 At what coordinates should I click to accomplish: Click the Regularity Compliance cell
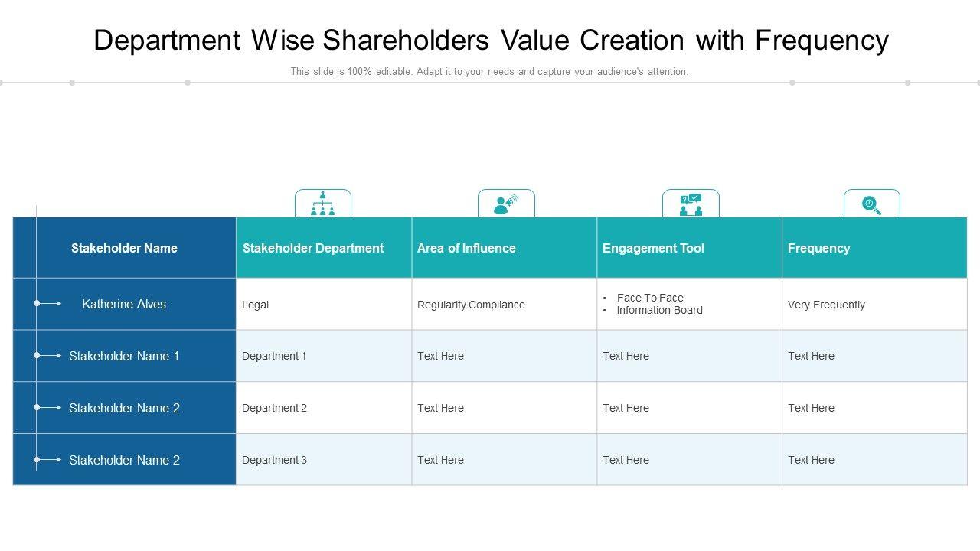coord(471,305)
